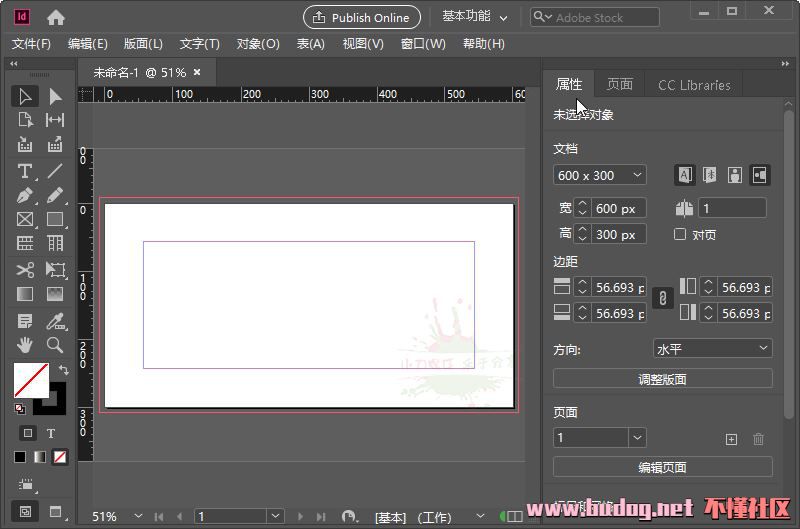Screen dimensions: 800x529
Task: Set horizontal page orientation icon
Action: [x=759, y=175]
